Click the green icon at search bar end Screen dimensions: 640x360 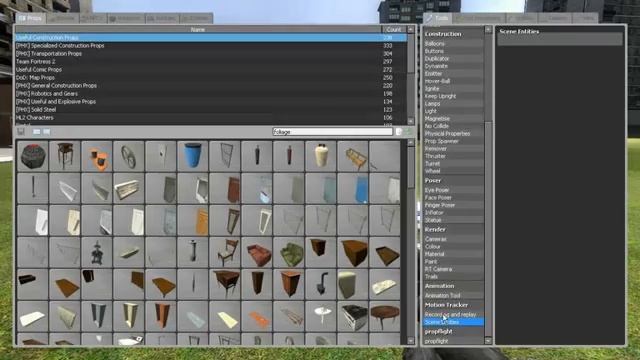(x=408, y=131)
